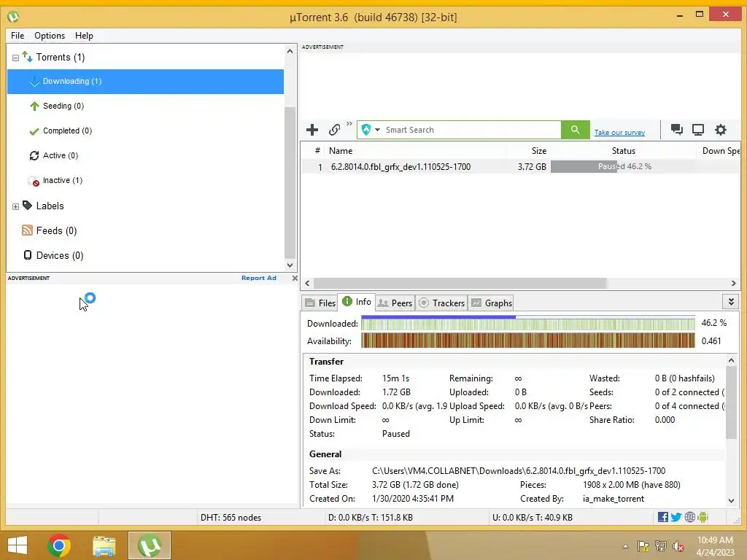
Task: Switch to the Graphs tab
Action: (492, 303)
